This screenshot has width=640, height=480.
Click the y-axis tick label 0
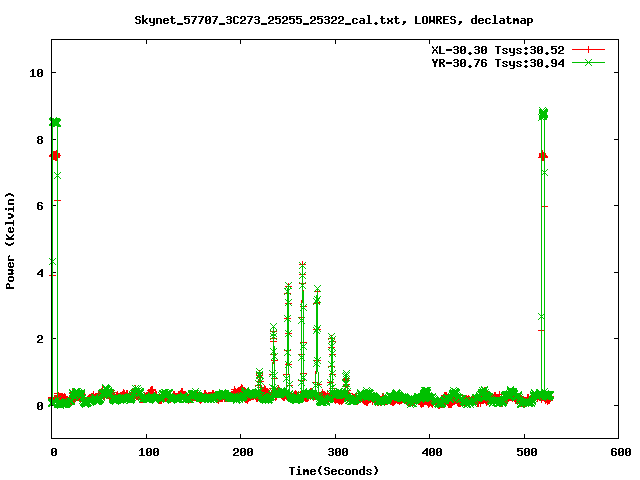[x=40, y=406]
